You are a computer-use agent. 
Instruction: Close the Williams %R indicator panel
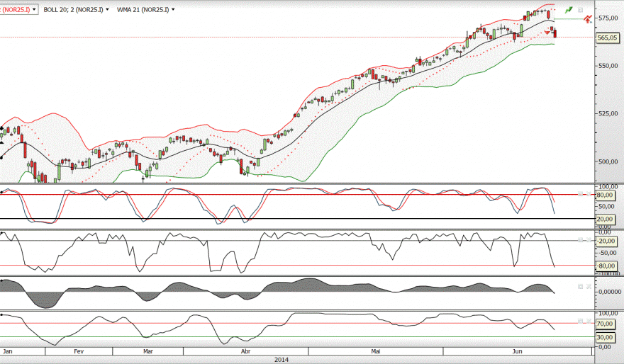pyautogui.click(x=589, y=240)
